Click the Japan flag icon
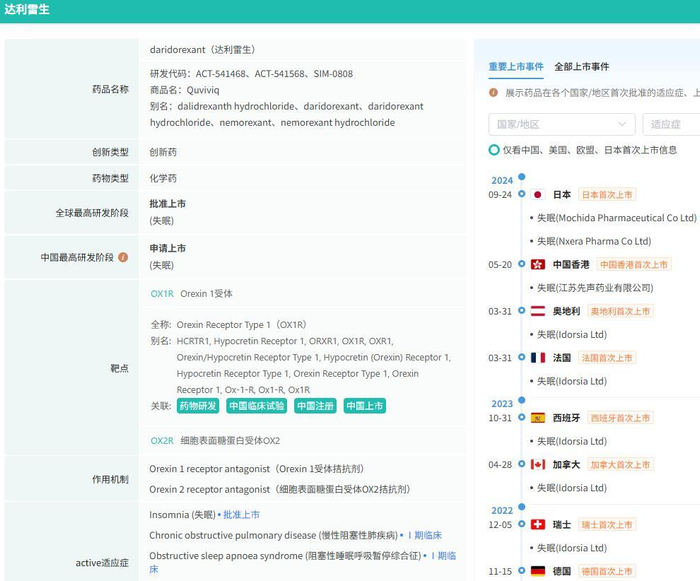This screenshot has height=581, width=700. [538, 195]
